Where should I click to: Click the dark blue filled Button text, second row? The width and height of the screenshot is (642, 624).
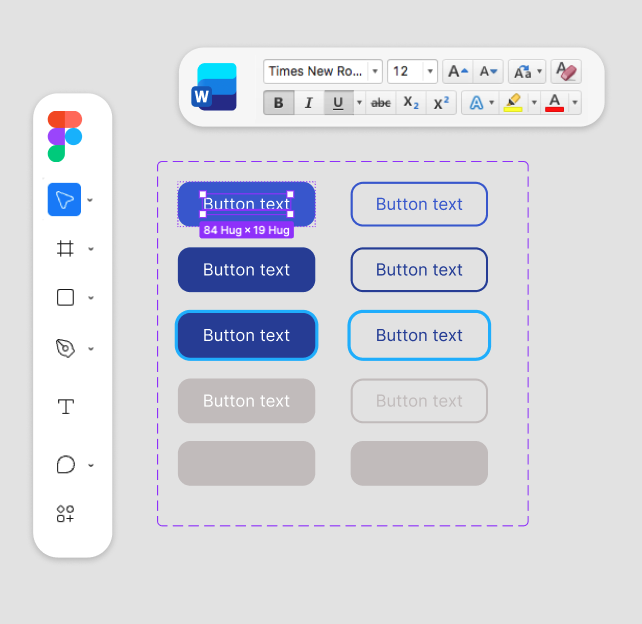(246, 270)
